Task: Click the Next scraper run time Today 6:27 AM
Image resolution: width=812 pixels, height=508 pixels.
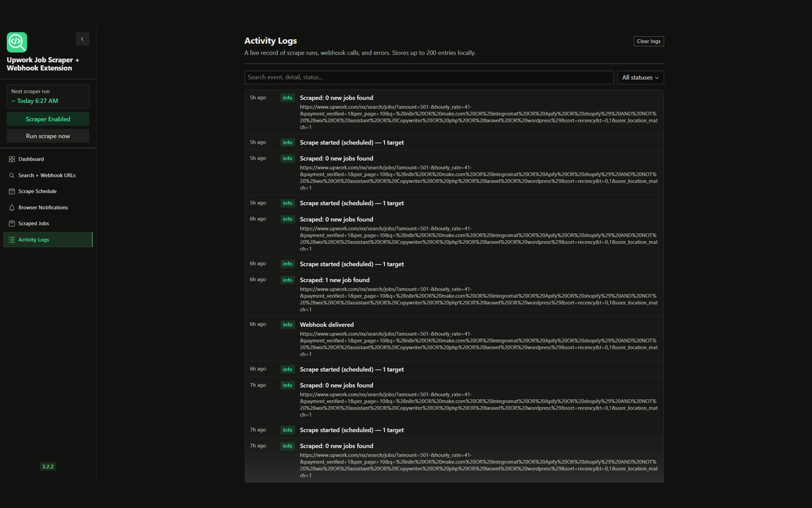Action: [35, 101]
